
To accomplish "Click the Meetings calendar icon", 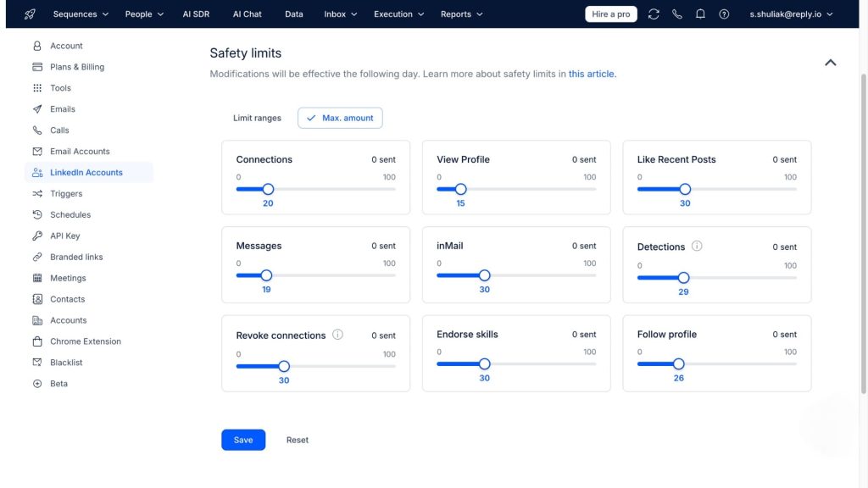I will [37, 278].
